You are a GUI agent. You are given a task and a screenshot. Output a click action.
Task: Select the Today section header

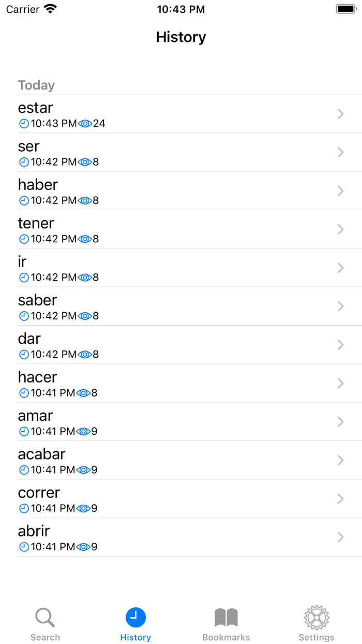point(36,85)
